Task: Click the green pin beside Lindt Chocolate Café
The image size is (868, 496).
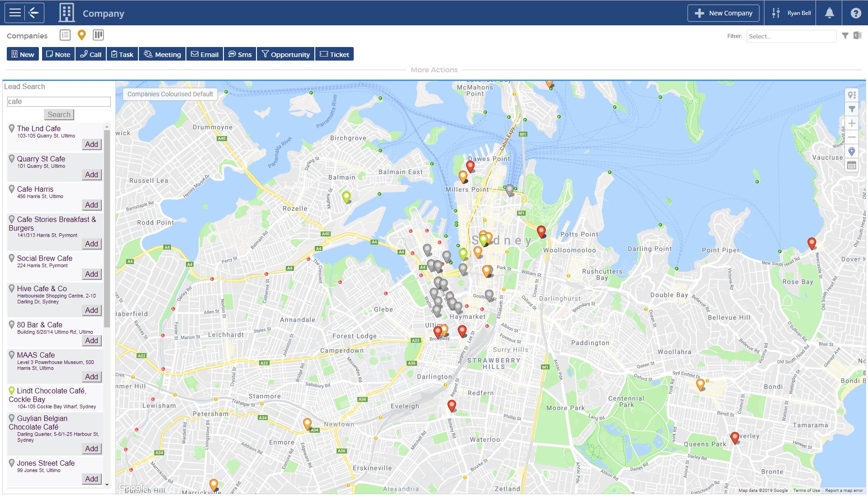Action: [12, 391]
